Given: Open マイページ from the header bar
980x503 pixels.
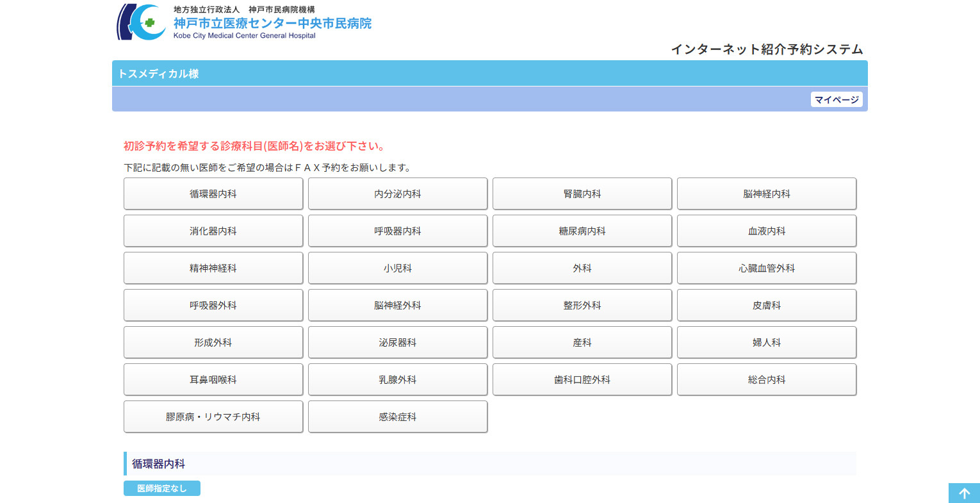Looking at the screenshot, I should point(837,99).
